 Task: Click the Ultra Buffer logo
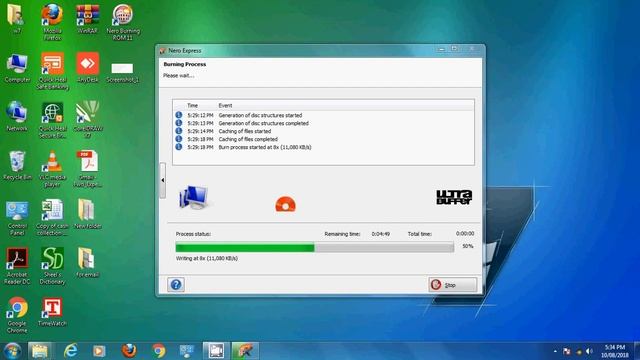[454, 198]
